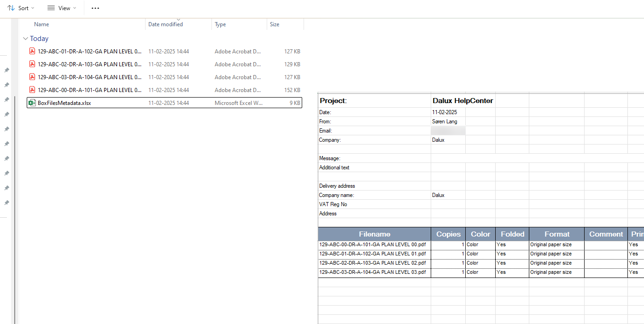Collapse the Today group chevron
The width and height of the screenshot is (644, 324).
pyautogui.click(x=25, y=39)
